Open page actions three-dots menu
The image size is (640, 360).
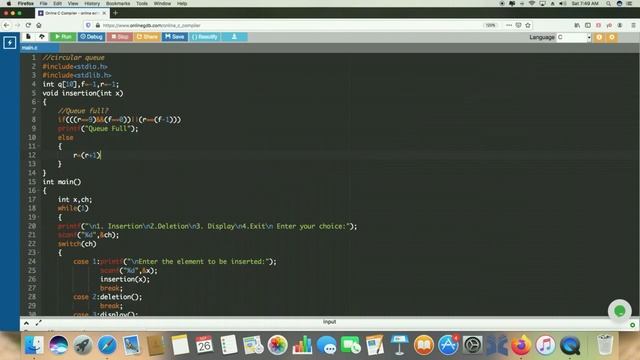pyautogui.click(x=509, y=25)
